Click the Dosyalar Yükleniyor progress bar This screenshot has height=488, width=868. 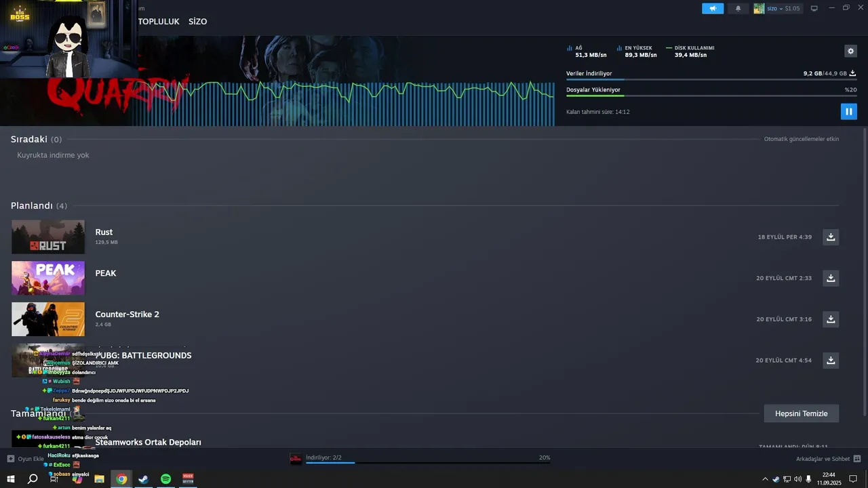pos(711,96)
